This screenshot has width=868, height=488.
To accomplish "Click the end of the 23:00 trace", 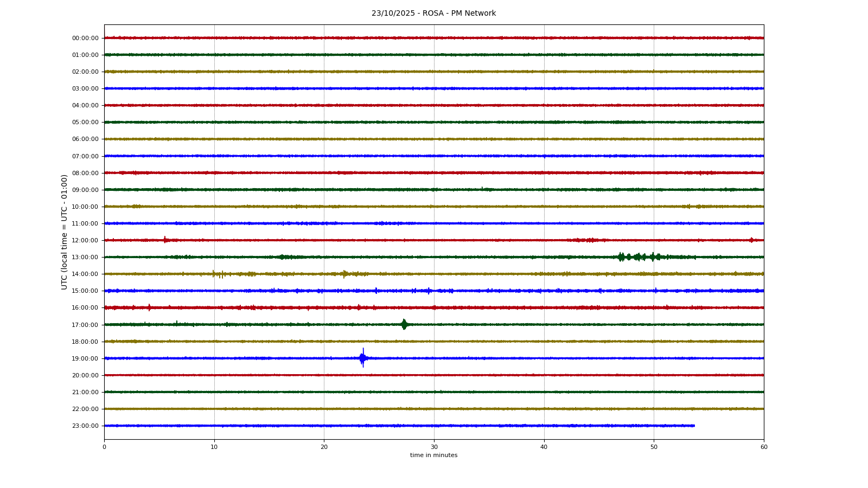I will 694,426.
